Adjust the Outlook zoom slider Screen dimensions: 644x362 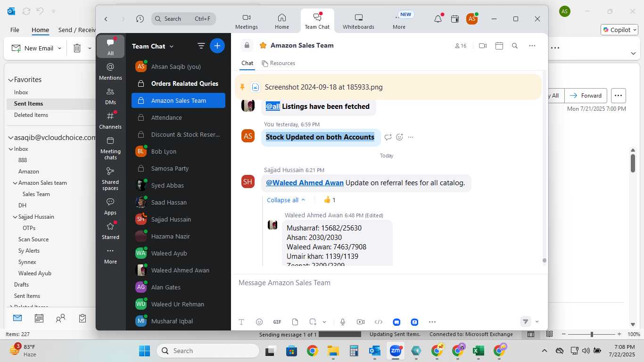[x=592, y=334]
